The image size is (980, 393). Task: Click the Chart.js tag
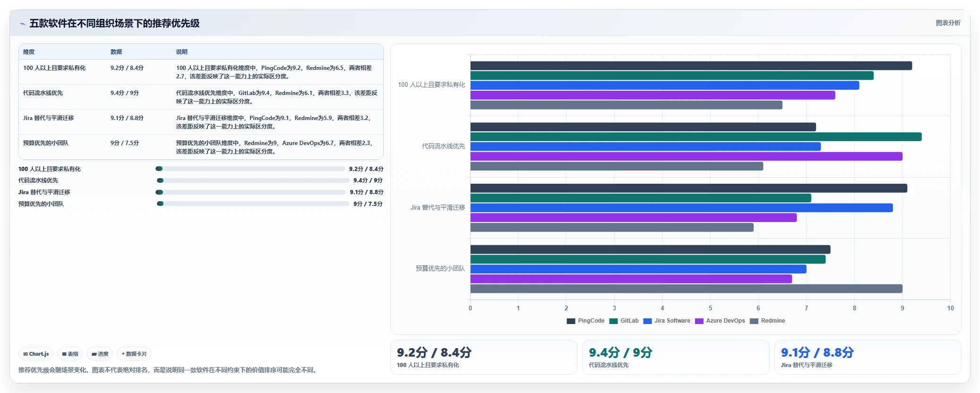pos(36,354)
